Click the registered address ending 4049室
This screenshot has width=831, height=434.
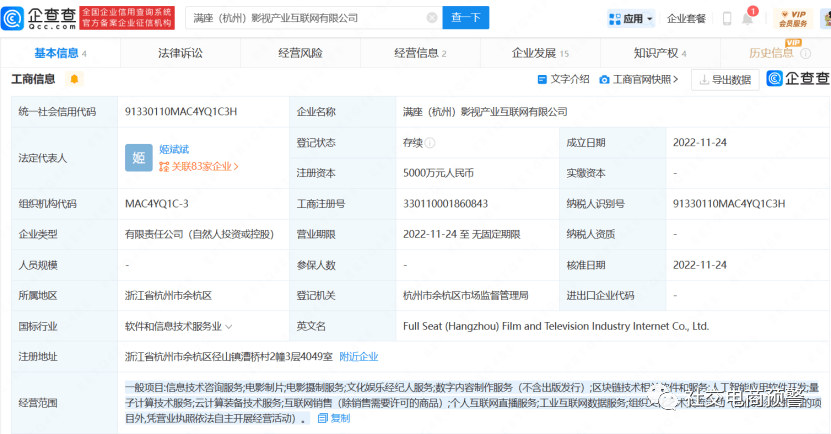(x=228, y=357)
